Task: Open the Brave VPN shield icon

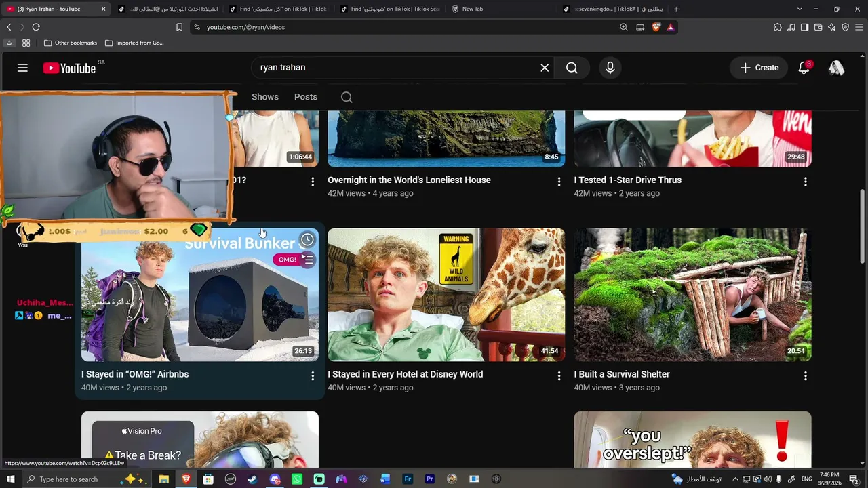Action: tap(846, 27)
